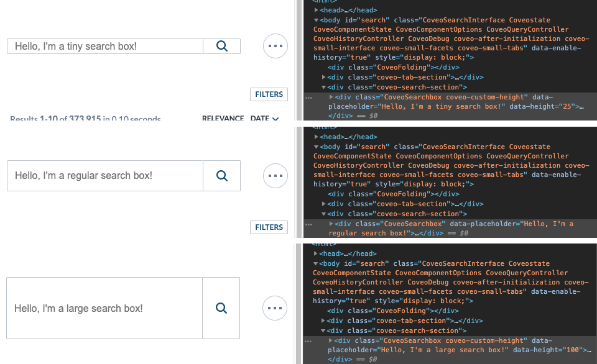Select the CoveoFolding div in the bottom DevTools panel
Screen dimensions: 597x364
(x=392, y=311)
